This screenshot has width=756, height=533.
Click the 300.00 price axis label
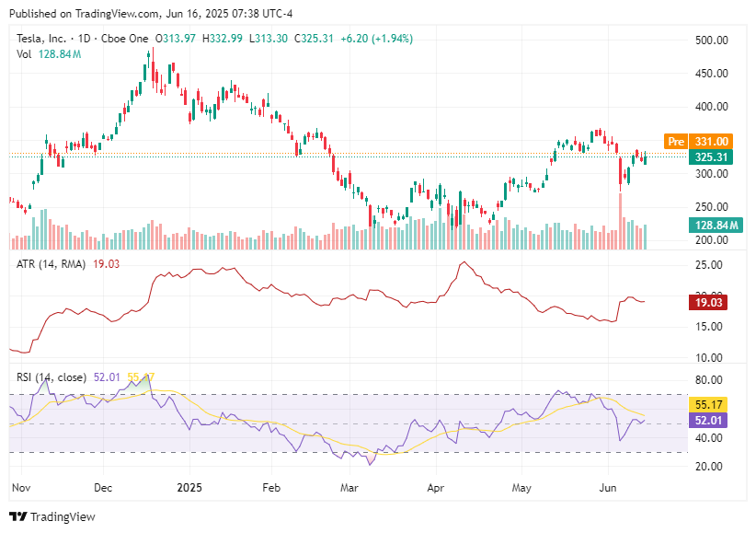[711, 173]
